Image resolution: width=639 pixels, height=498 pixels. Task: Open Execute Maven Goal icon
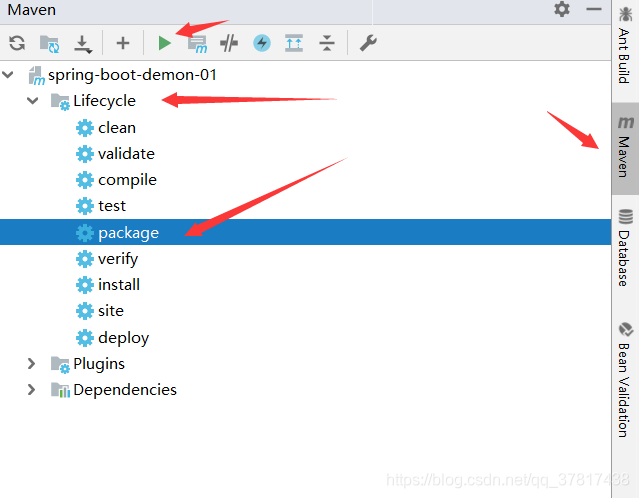pyautogui.click(x=197, y=44)
